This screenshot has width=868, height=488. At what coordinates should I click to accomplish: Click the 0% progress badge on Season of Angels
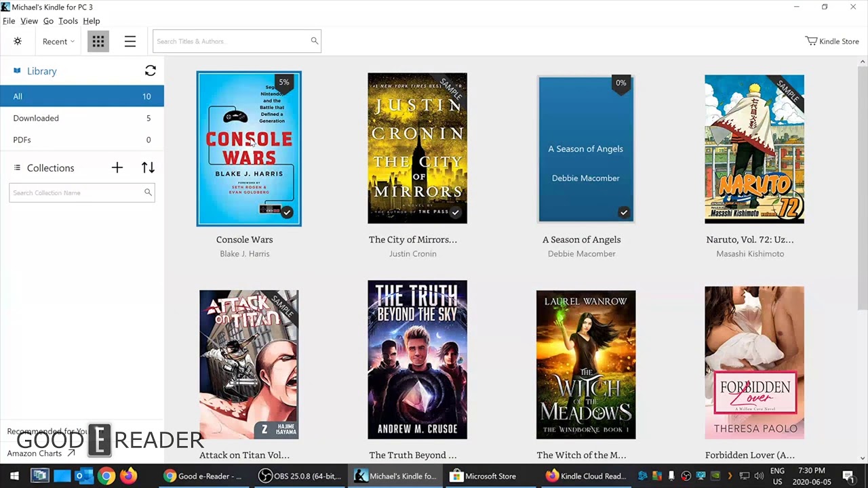coord(620,84)
